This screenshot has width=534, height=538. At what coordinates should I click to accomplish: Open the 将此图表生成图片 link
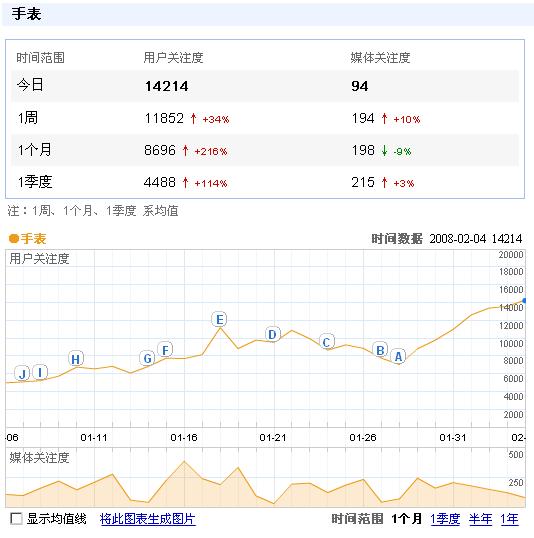click(x=148, y=519)
